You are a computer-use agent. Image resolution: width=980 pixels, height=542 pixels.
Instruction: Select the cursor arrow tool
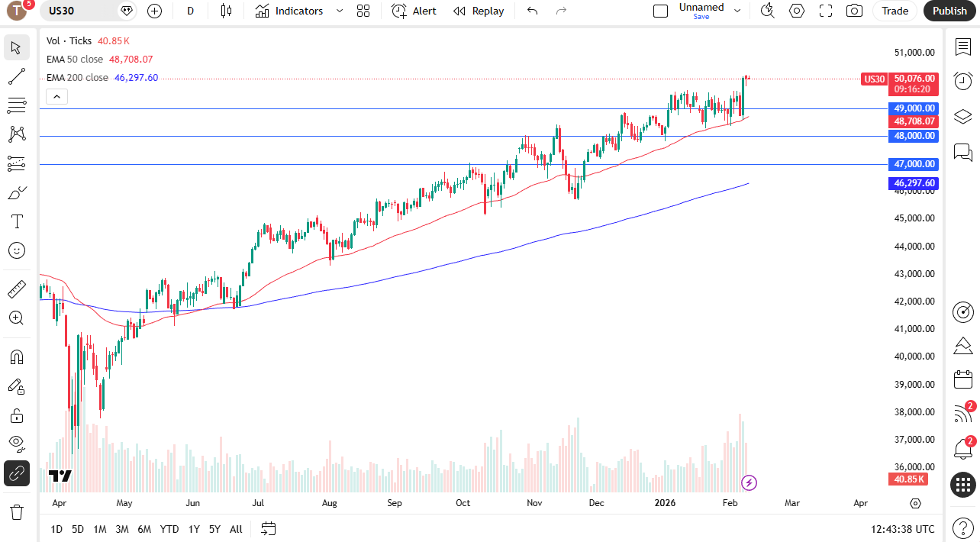(x=17, y=47)
